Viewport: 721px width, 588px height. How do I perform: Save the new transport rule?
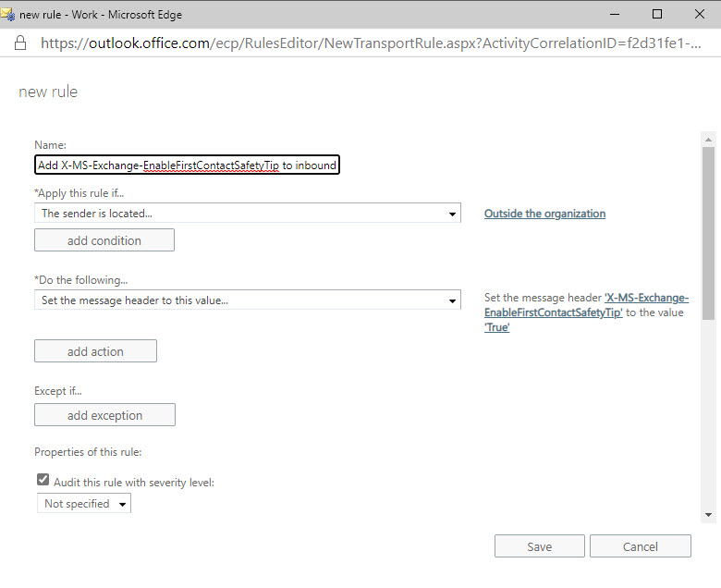coord(540,546)
